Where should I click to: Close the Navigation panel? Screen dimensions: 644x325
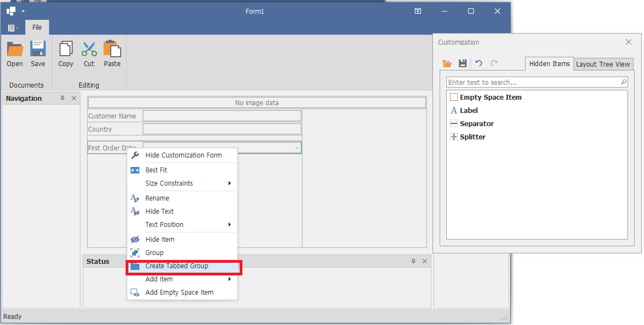pos(74,98)
